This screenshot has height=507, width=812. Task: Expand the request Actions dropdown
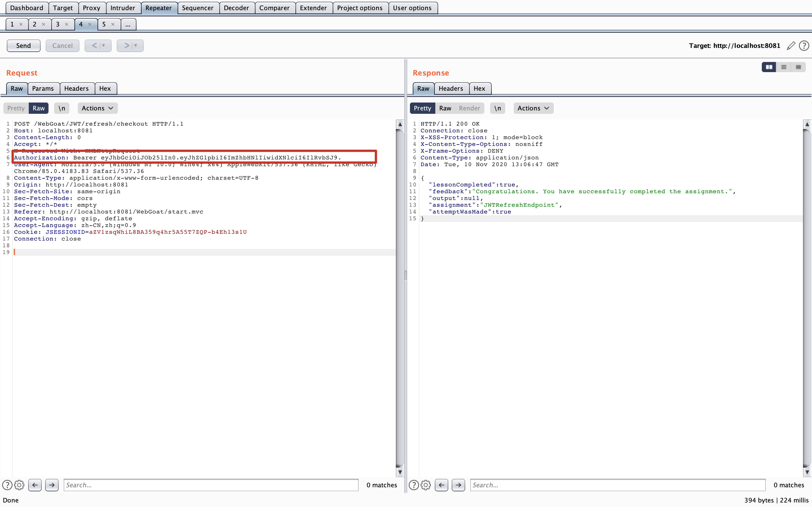click(x=97, y=108)
